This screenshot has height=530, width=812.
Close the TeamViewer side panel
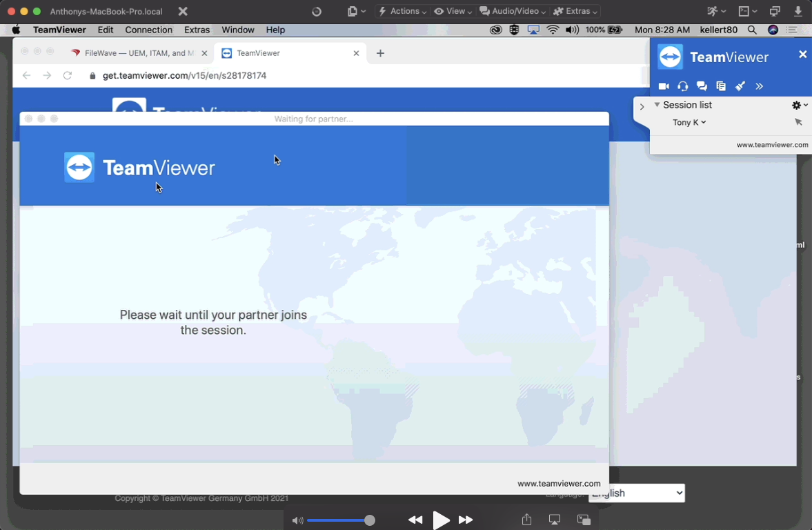(802, 54)
